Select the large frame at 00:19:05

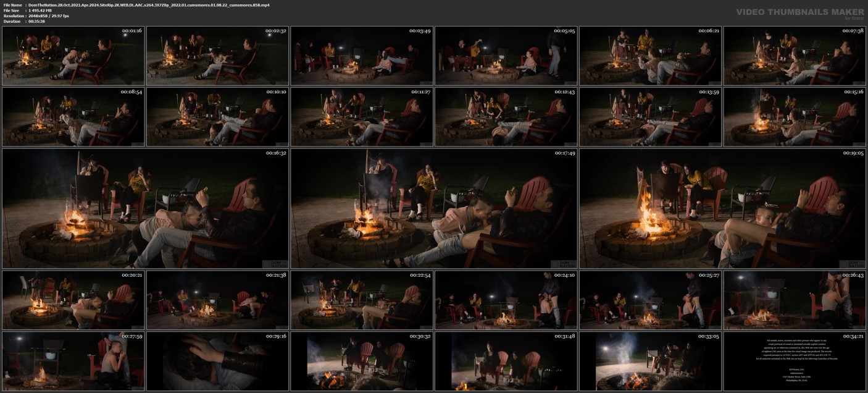(x=722, y=208)
